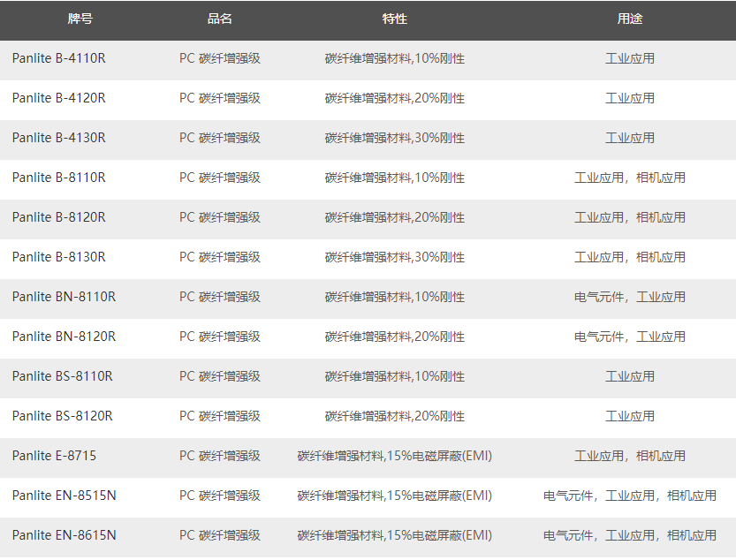736x560 pixels.
Task: Click 工业应用 link in Panlite BN-8120R row
Action: click(x=661, y=337)
